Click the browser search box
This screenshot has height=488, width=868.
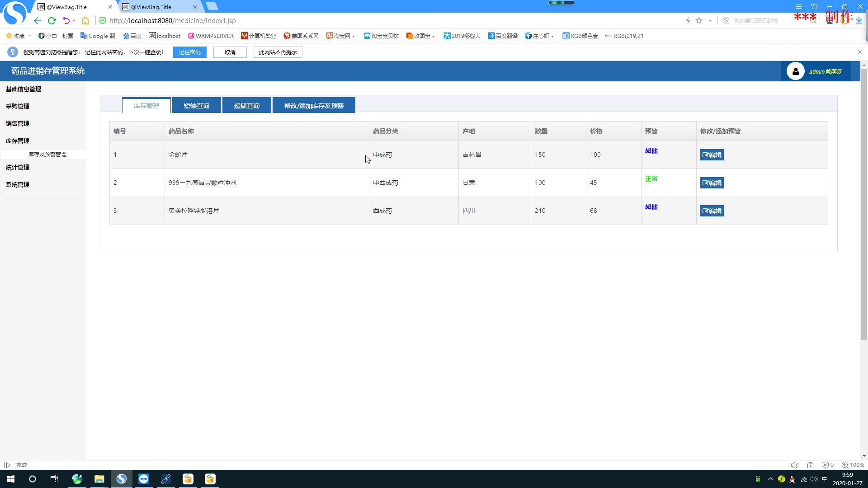coord(769,21)
